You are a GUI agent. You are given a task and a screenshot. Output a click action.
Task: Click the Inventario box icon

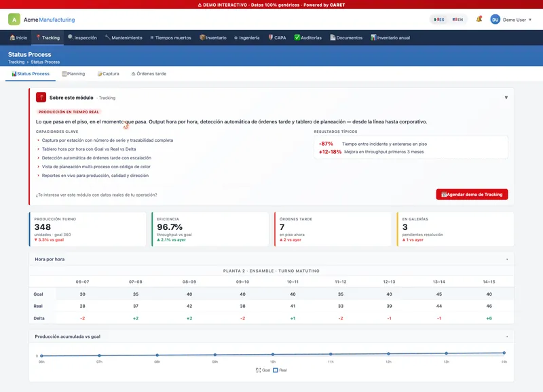[202, 37]
